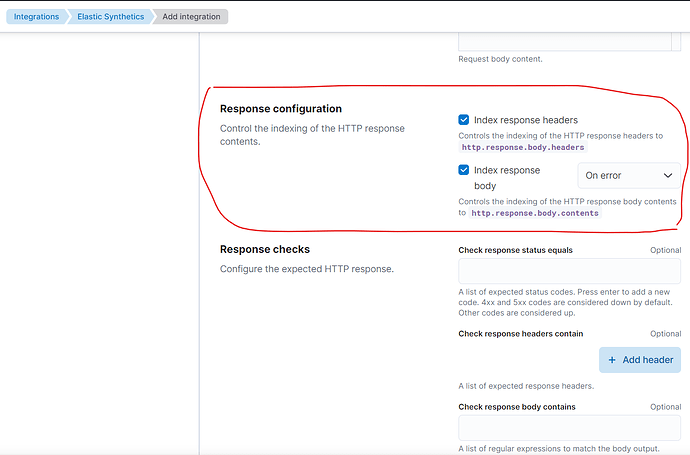This screenshot has width=690, height=455.
Task: Click the Index response headers label
Action: [526, 120]
